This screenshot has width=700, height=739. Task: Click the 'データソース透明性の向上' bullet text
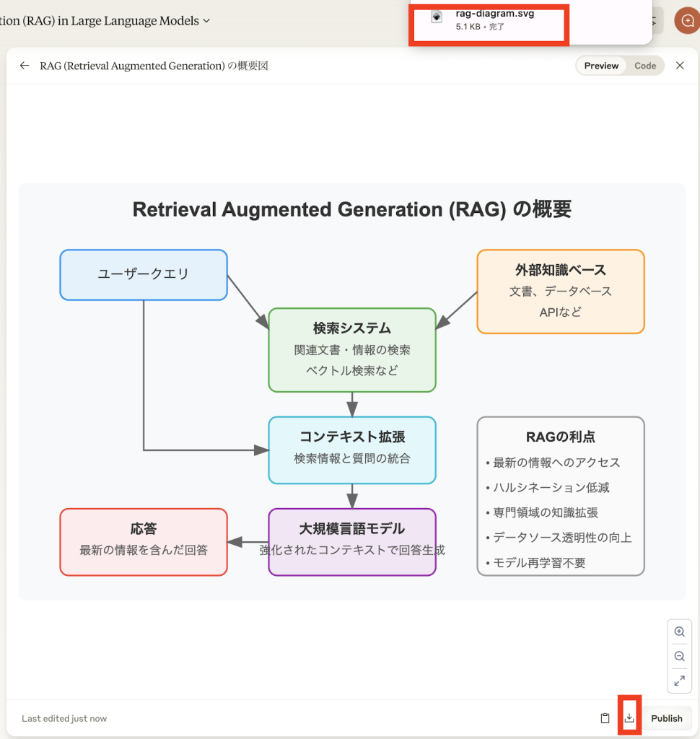(x=562, y=537)
